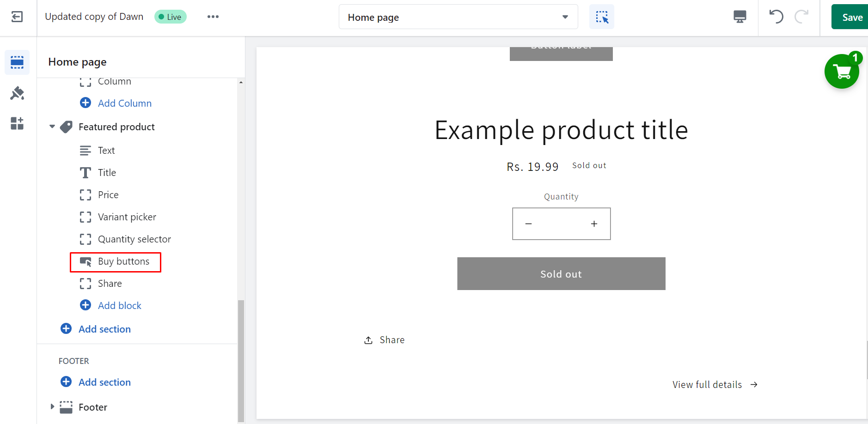Click the Footer section icon
868x424 pixels.
point(67,407)
